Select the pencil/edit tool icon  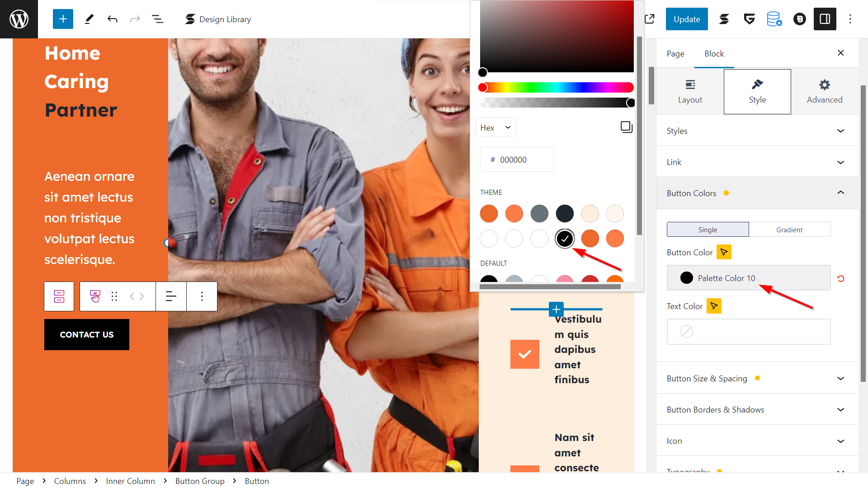[x=88, y=19]
